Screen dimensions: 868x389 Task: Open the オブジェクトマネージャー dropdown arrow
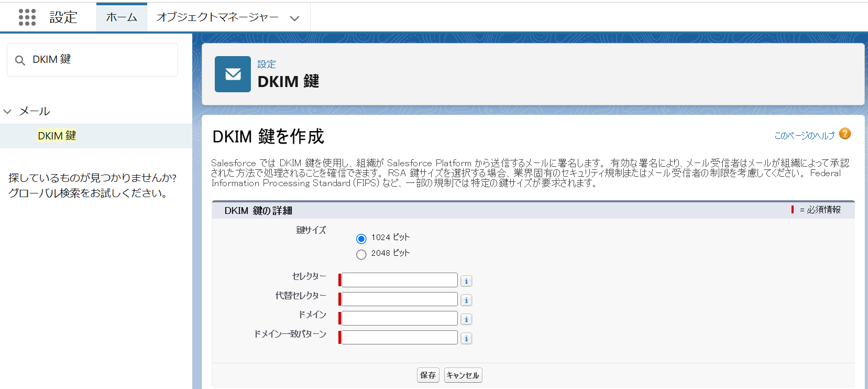pos(294,18)
